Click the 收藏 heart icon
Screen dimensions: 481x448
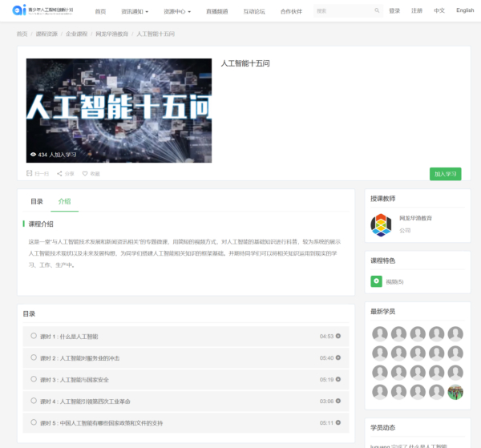pyautogui.click(x=85, y=174)
